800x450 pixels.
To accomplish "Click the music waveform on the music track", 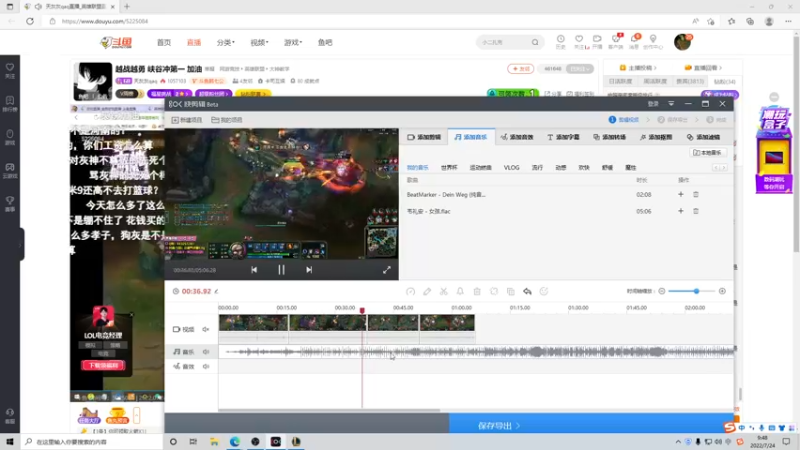I will [x=477, y=352].
